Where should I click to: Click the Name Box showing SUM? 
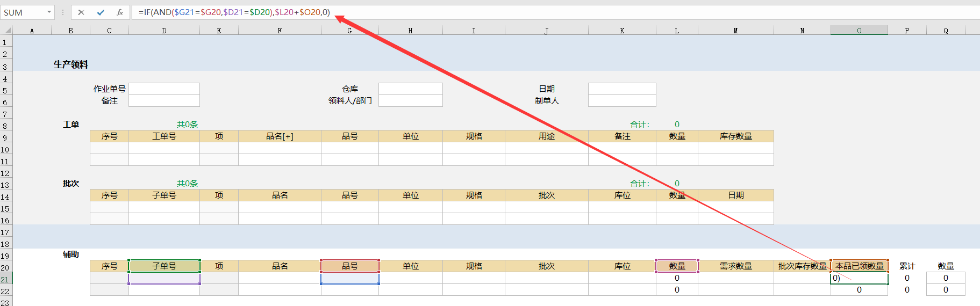pyautogui.click(x=23, y=12)
